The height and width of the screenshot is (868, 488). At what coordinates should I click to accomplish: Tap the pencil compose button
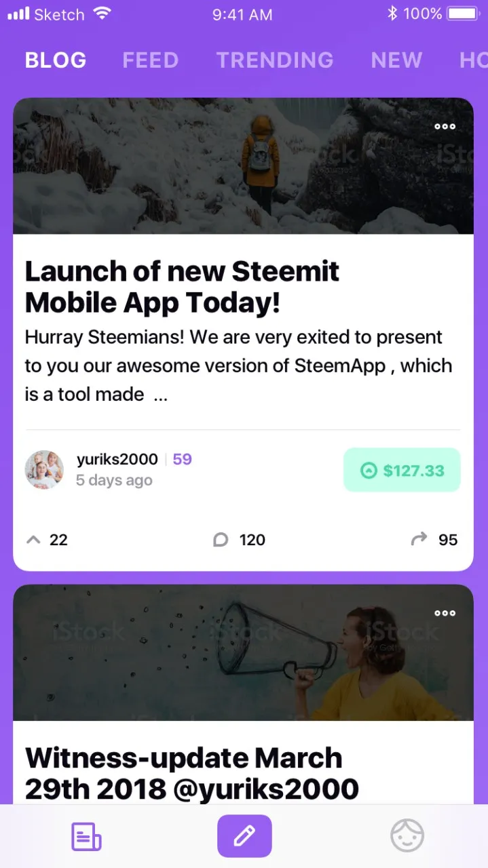click(244, 836)
